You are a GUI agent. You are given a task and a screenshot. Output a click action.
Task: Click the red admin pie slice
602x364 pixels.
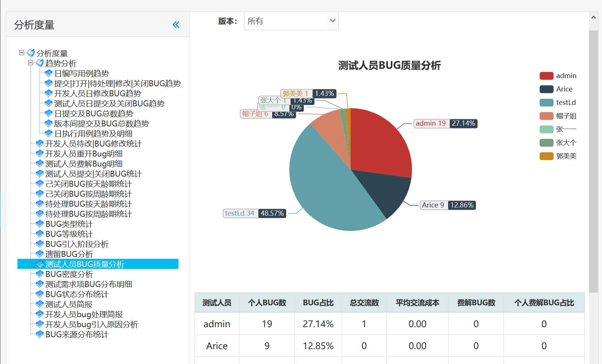379,145
